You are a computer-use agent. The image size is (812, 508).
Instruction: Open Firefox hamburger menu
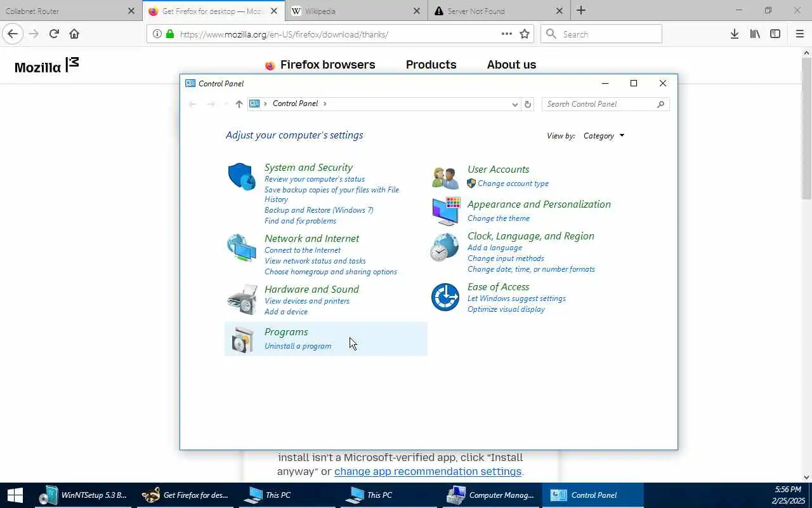[x=799, y=34]
